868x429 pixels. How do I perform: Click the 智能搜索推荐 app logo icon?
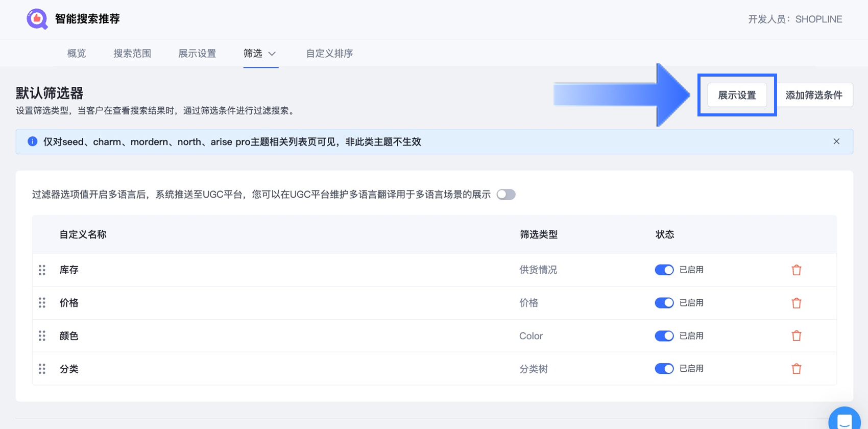pos(37,19)
